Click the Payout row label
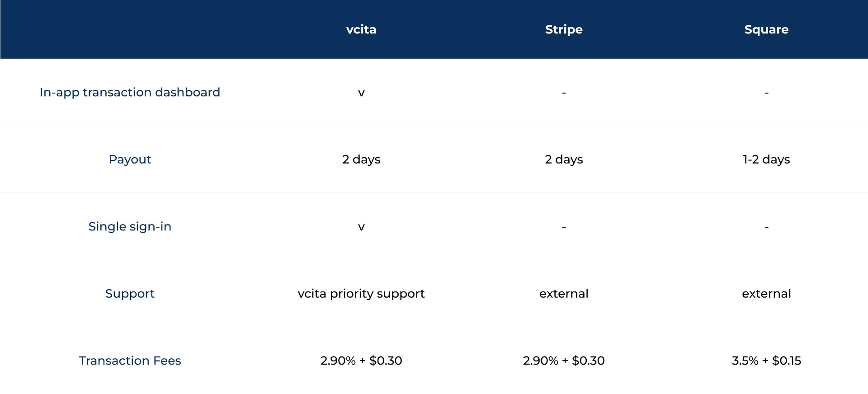Image resolution: width=868 pixels, height=394 pixels. [x=130, y=159]
